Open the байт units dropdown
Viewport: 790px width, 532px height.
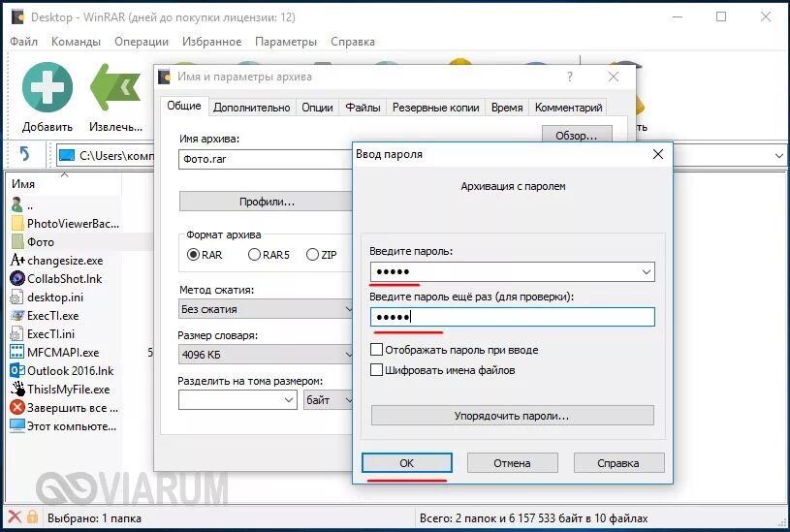click(328, 400)
